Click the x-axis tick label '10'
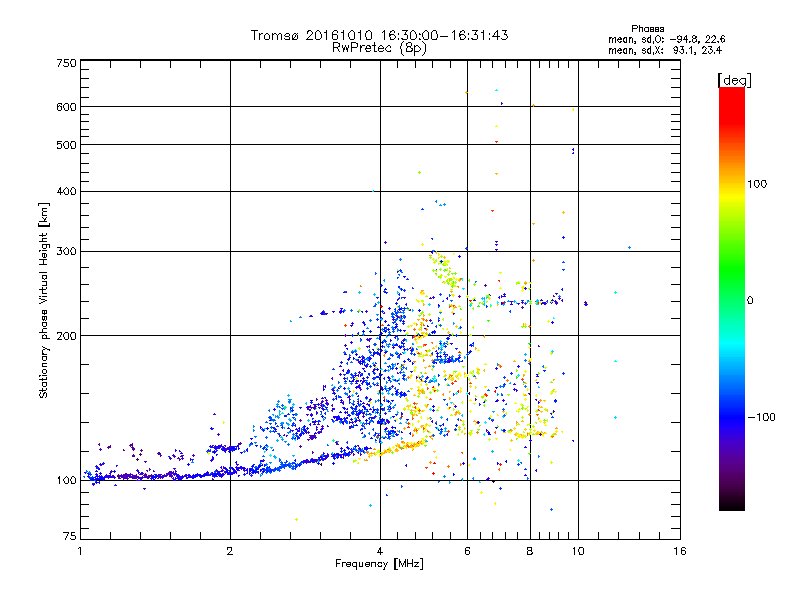The height and width of the screenshot is (600, 800). coord(578,551)
